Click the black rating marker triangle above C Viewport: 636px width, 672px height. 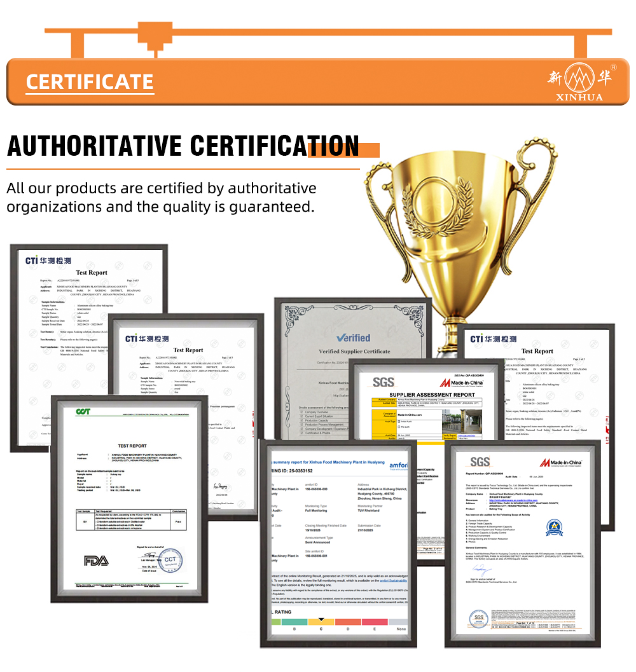tap(321, 619)
